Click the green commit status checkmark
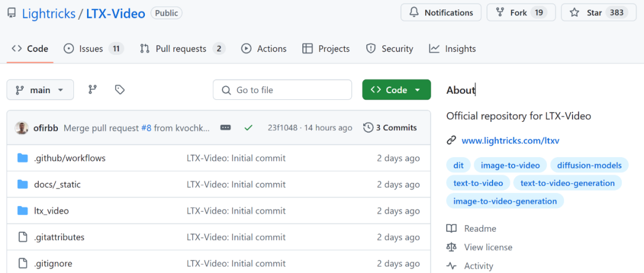 (x=248, y=128)
